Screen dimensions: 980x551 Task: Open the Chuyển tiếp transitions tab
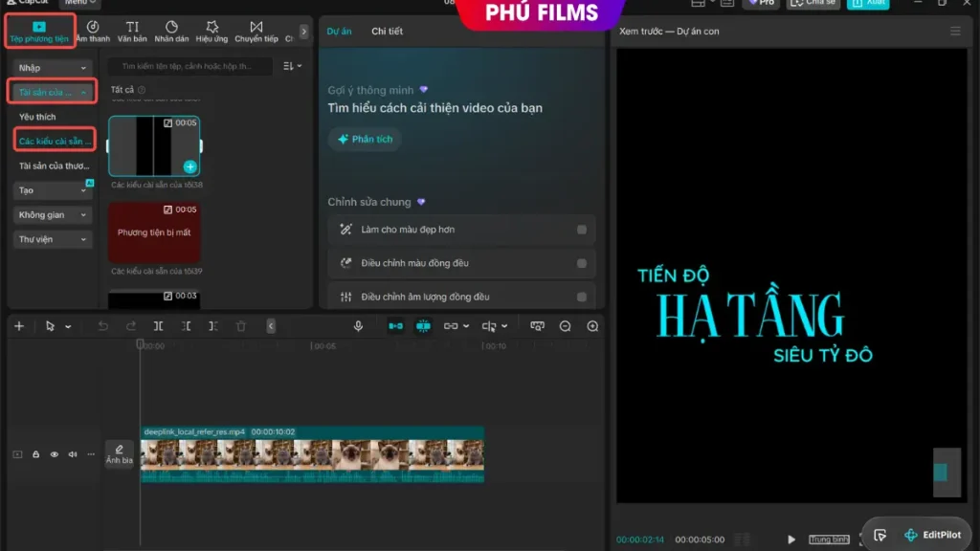[256, 32]
